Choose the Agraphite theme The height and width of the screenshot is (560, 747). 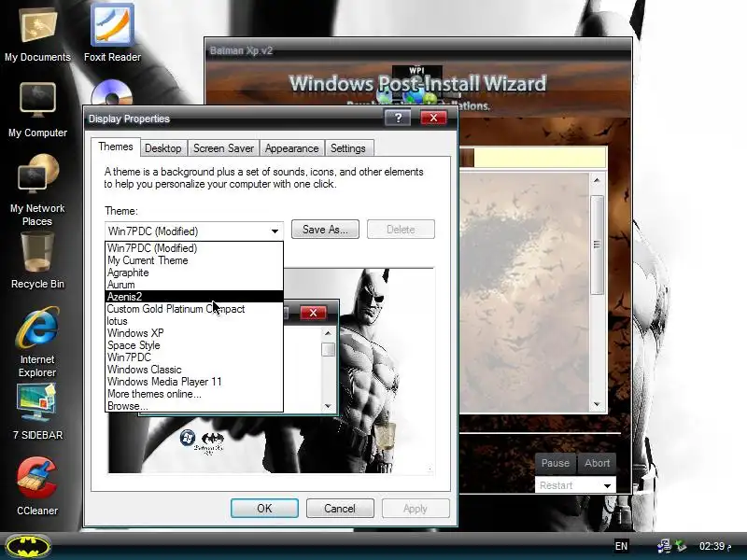(x=194, y=273)
